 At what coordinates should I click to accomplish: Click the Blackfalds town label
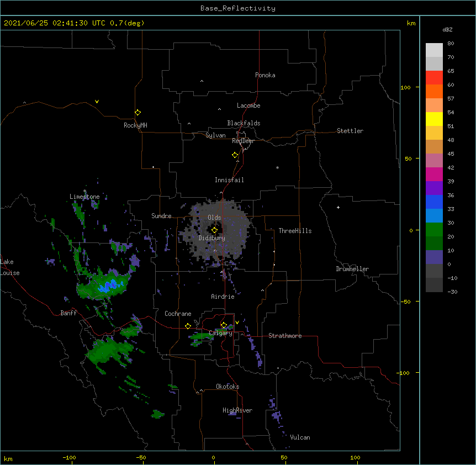244,123
